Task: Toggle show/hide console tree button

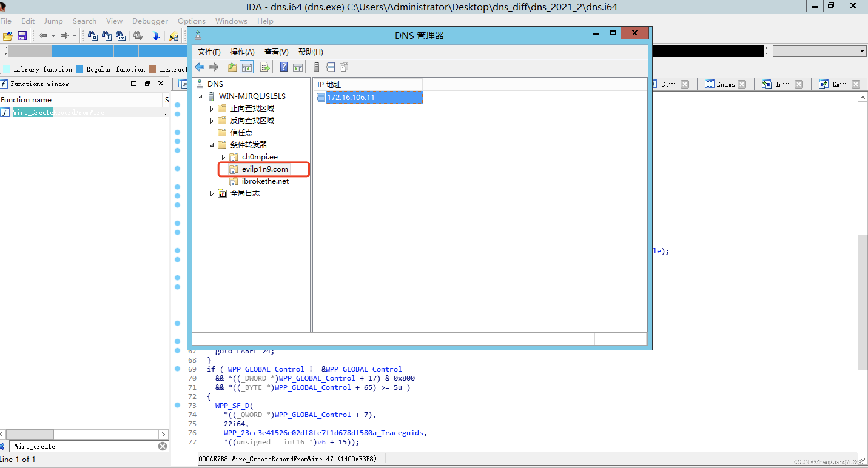Action: [247, 67]
